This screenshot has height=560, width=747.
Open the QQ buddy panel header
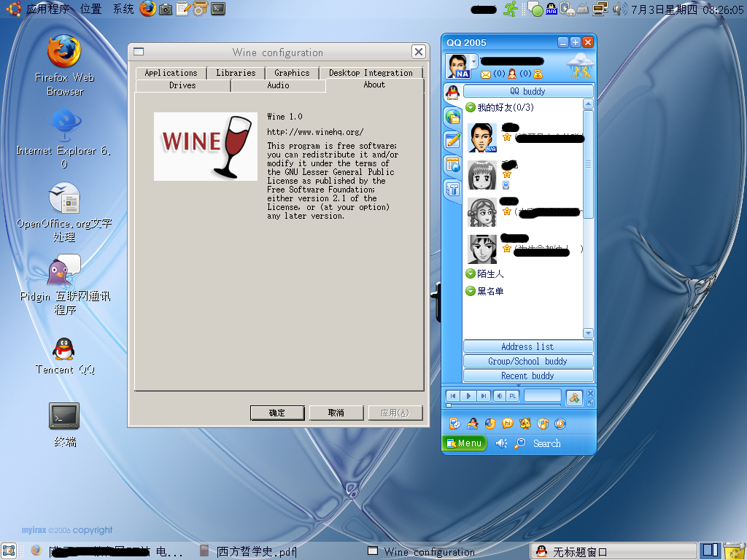click(528, 91)
